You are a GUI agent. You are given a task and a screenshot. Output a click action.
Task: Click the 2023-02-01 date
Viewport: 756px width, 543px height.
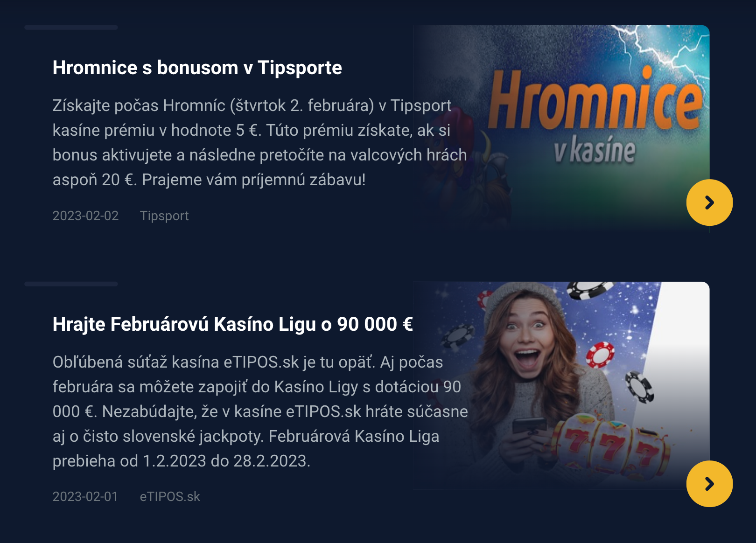pyautogui.click(x=85, y=496)
